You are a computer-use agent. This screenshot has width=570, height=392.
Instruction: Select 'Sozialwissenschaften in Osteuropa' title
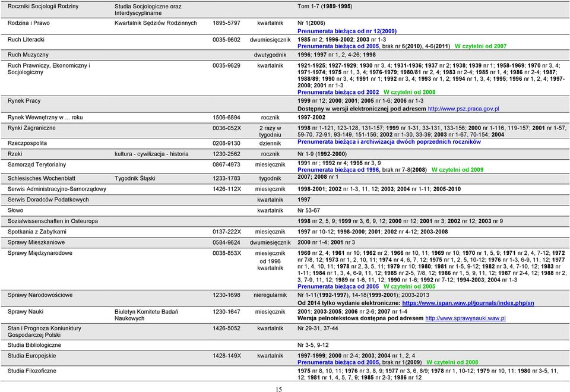53,221
